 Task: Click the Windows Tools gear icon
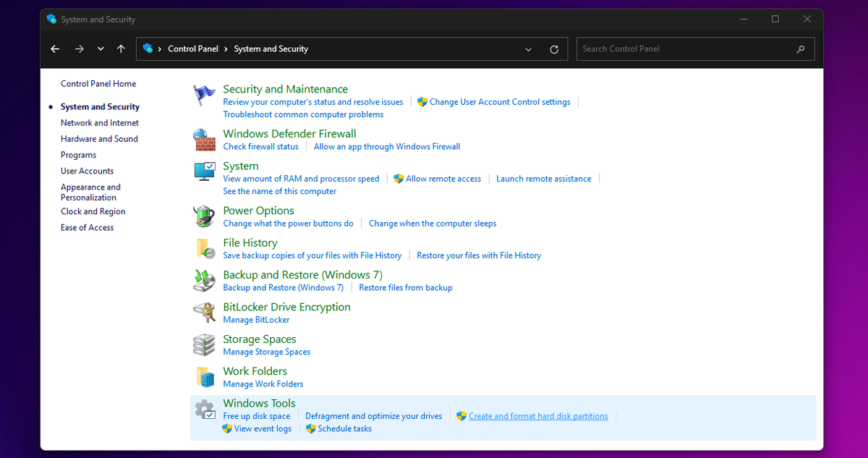point(205,410)
